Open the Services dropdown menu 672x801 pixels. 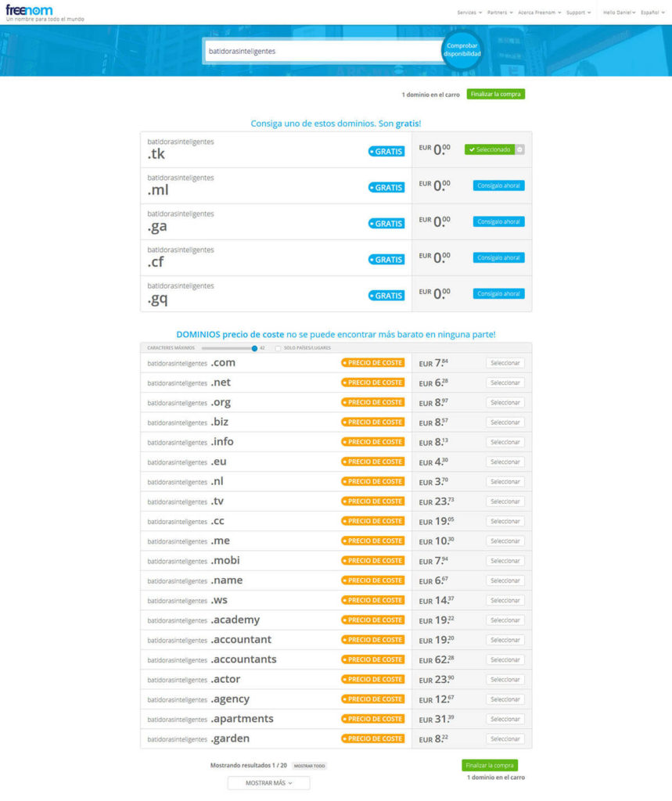click(469, 13)
